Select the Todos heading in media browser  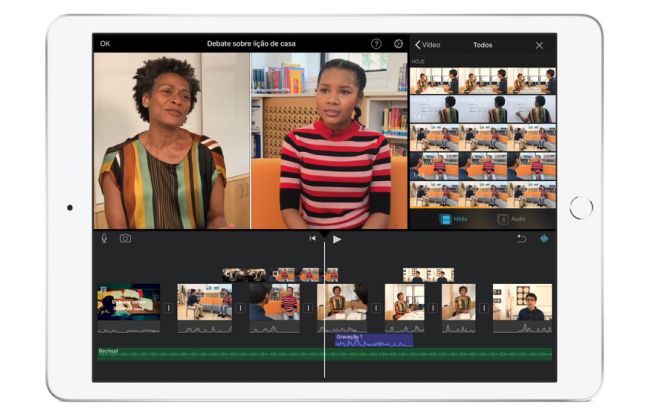pos(483,45)
